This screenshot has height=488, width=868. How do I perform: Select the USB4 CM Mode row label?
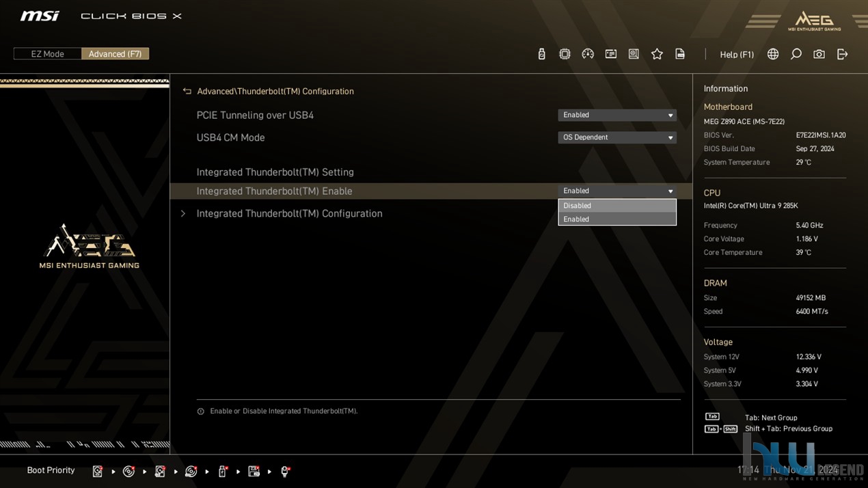pyautogui.click(x=230, y=137)
